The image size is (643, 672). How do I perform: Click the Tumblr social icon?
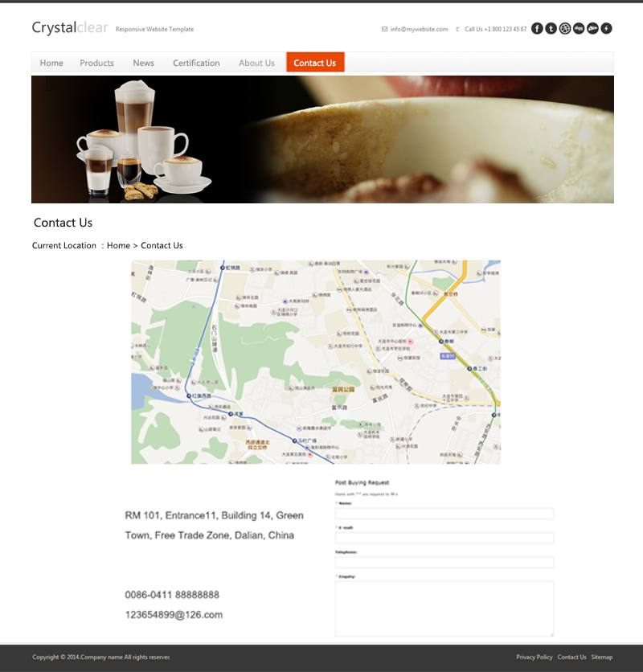click(x=551, y=28)
